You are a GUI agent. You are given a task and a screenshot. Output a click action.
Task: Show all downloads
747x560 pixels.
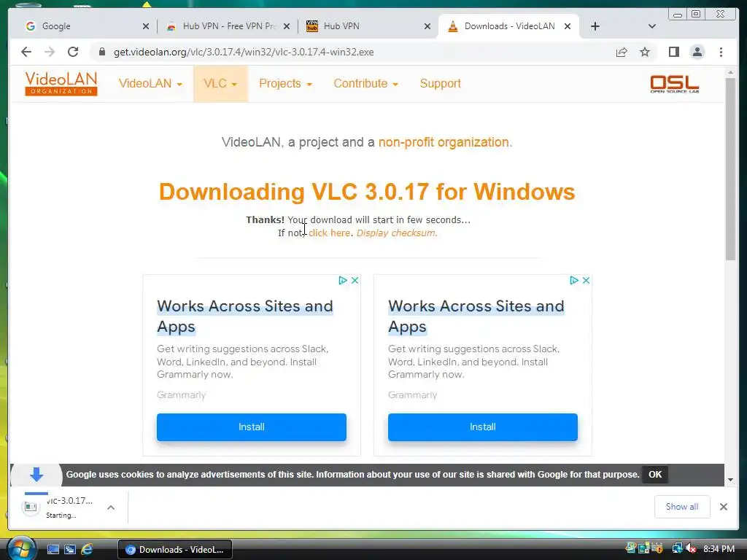point(682,507)
